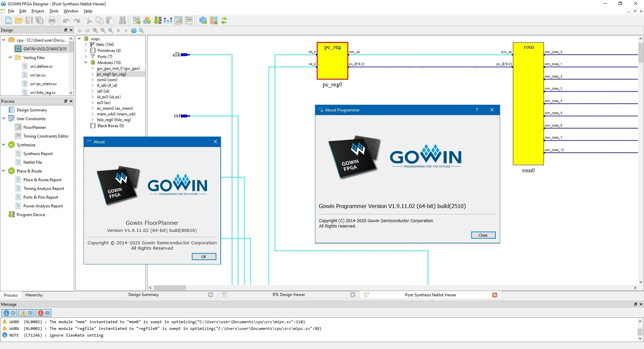Open FloorPlanner grid toolbar icon

pyautogui.click(x=178, y=20)
